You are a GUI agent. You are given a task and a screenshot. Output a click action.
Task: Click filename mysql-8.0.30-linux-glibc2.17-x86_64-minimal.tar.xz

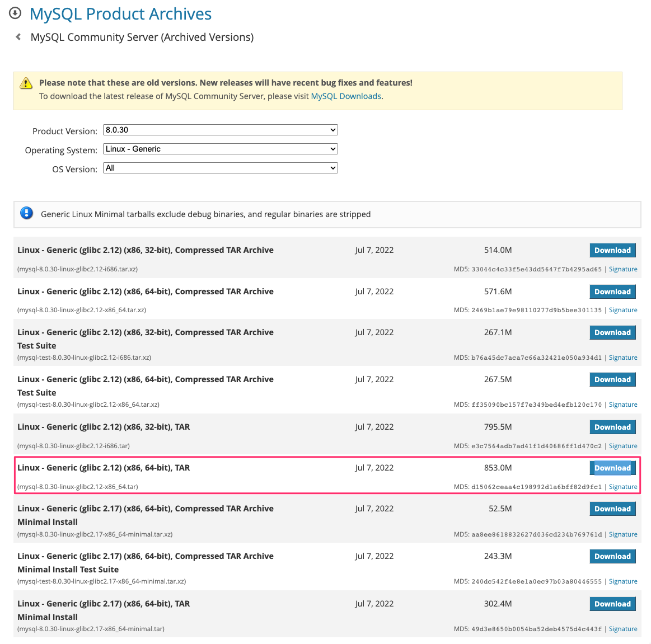pos(95,534)
